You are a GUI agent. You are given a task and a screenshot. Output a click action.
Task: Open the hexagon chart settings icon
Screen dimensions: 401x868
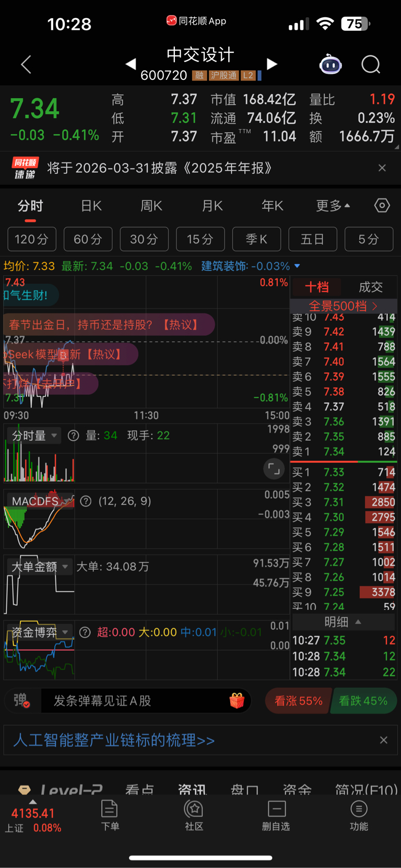pos(382,205)
